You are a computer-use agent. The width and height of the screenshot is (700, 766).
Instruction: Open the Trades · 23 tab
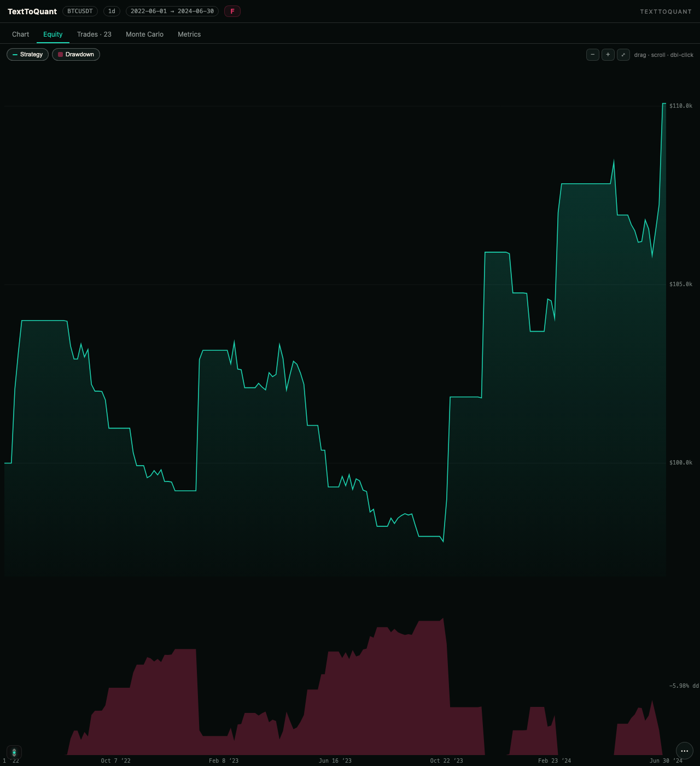pyautogui.click(x=94, y=34)
